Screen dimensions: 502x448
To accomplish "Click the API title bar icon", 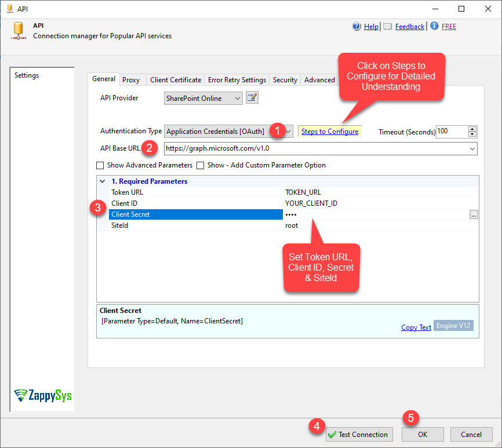I will pos(10,9).
